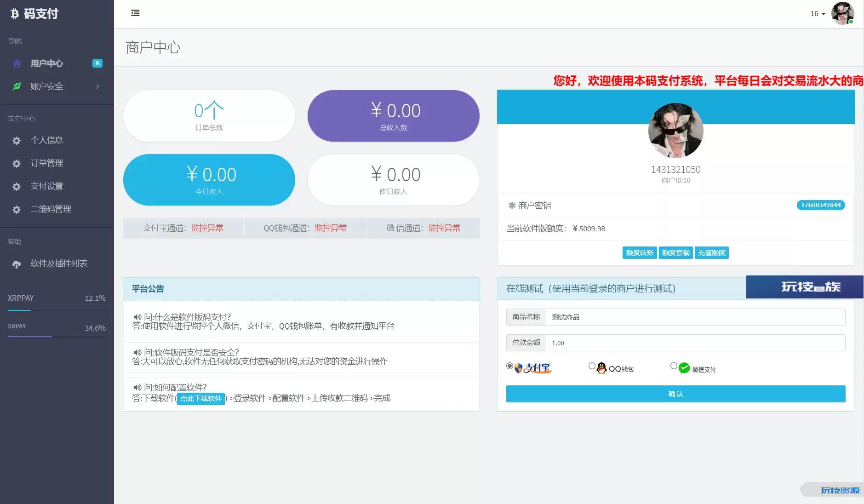
Task: Click the 点此下载软件 download button
Action: click(201, 399)
